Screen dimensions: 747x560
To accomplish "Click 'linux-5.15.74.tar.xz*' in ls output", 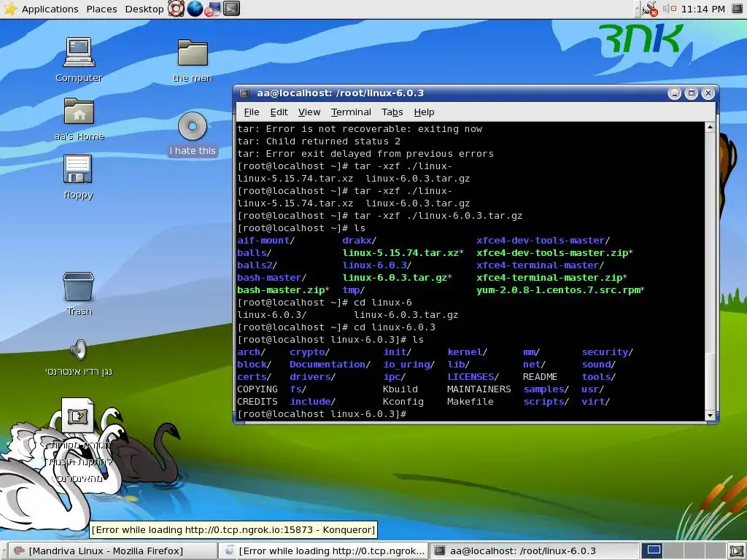I will click(x=403, y=253).
